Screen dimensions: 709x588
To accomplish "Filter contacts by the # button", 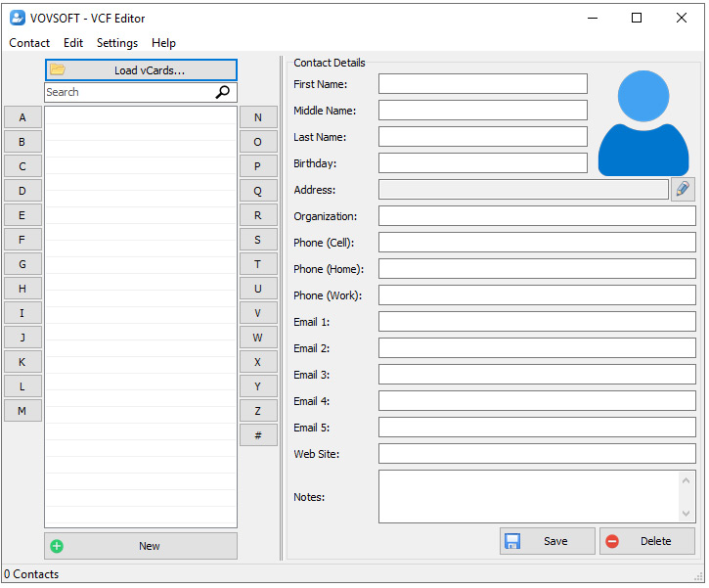I will (x=258, y=435).
